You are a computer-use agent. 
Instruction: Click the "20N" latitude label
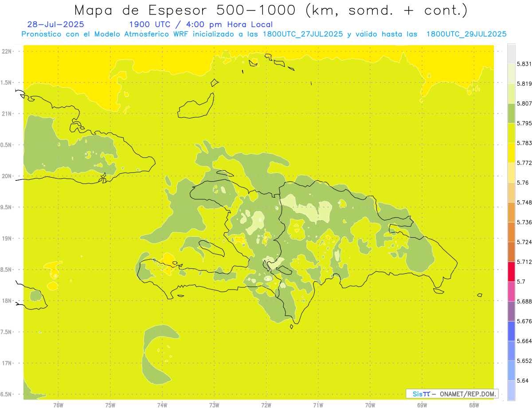tap(8, 176)
